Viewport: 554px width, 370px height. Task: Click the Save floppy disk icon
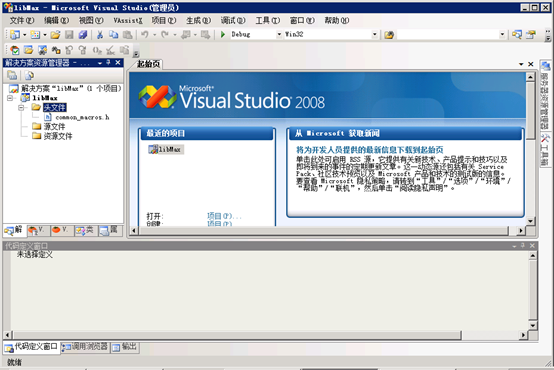click(69, 34)
